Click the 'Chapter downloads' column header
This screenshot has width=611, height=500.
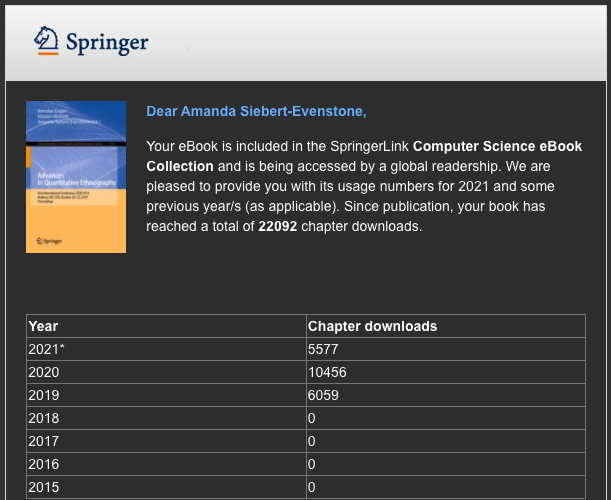point(372,326)
